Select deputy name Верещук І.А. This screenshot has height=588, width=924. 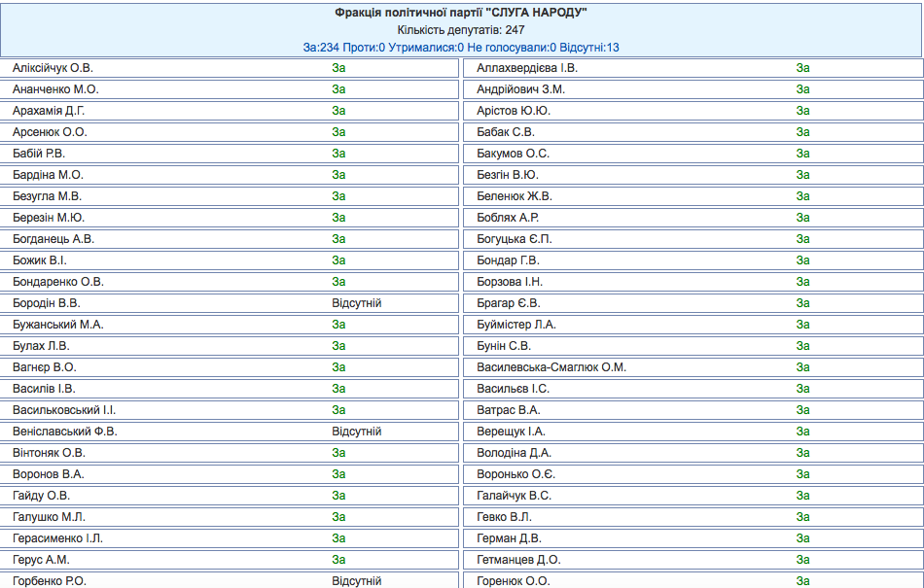point(511,432)
